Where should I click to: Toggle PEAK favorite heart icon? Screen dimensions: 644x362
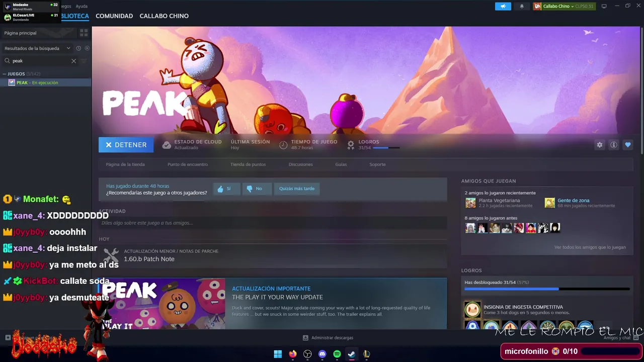coord(627,145)
